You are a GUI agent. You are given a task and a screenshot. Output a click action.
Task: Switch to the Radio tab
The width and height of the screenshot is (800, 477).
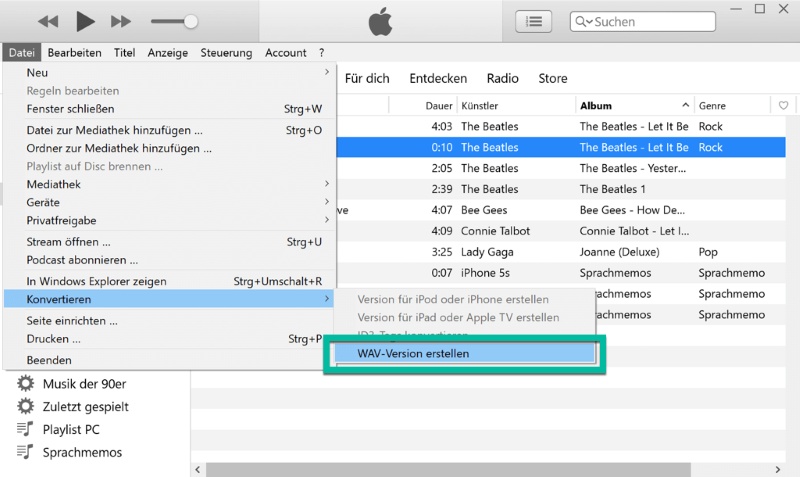tap(503, 79)
